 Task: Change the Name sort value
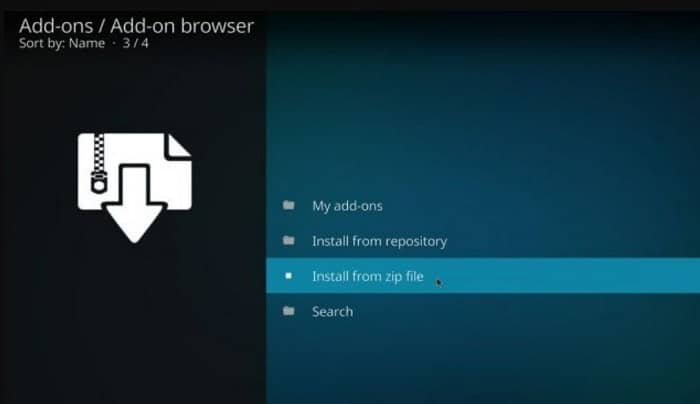coord(87,43)
